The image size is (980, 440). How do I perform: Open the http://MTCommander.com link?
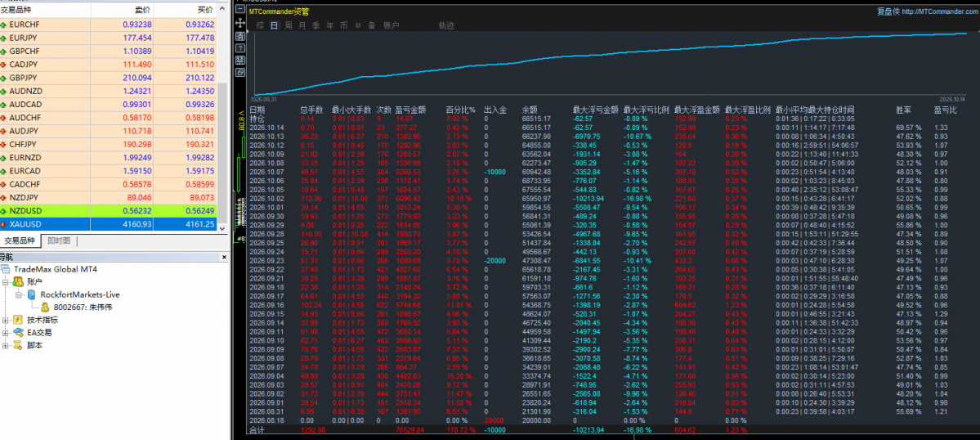(939, 11)
